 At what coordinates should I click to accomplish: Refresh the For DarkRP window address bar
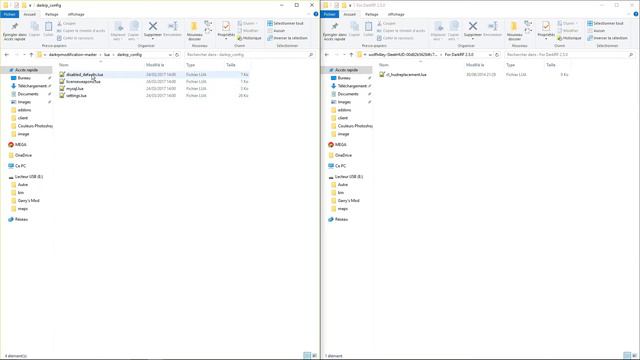pos(497,55)
